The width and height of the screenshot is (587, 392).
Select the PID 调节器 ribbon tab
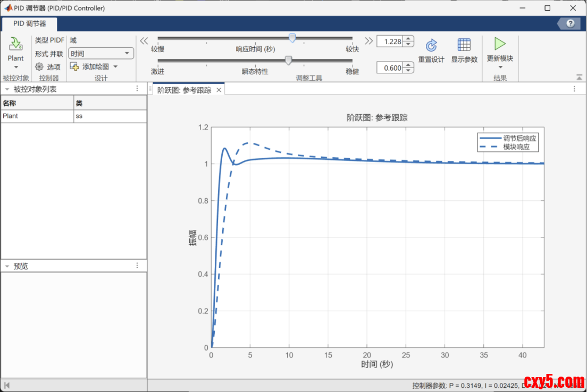pyautogui.click(x=30, y=23)
